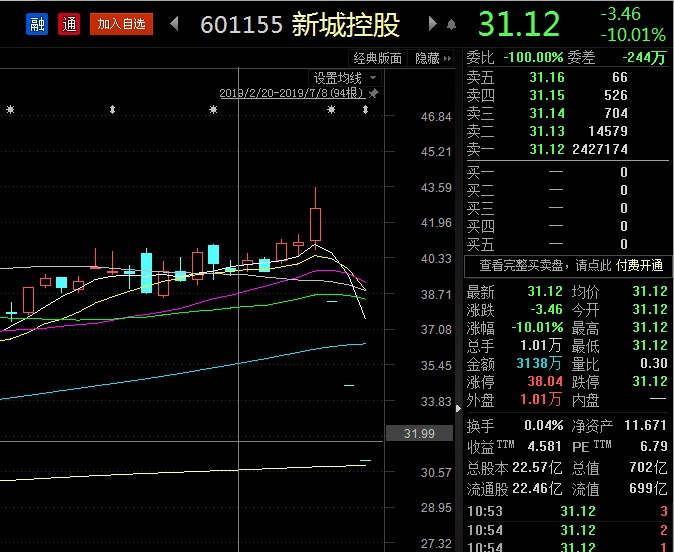Click the red 通 connect badge
The height and width of the screenshot is (552, 674).
[69, 24]
